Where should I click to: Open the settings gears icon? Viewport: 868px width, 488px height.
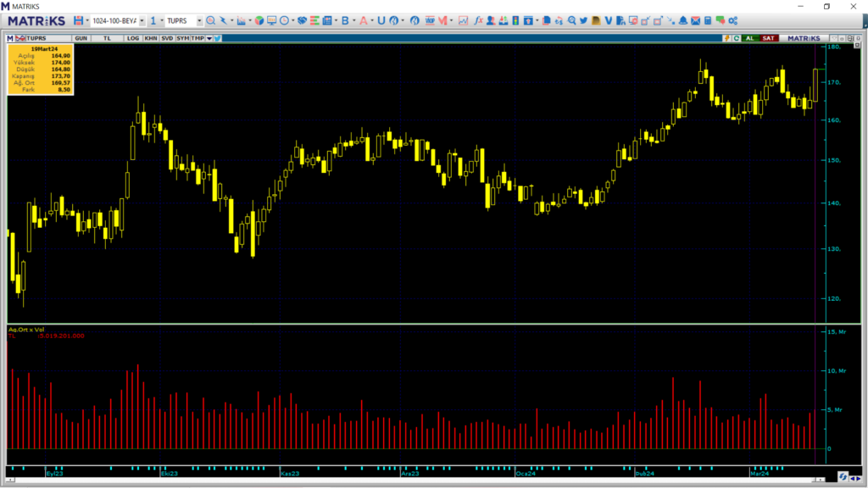(x=733, y=20)
